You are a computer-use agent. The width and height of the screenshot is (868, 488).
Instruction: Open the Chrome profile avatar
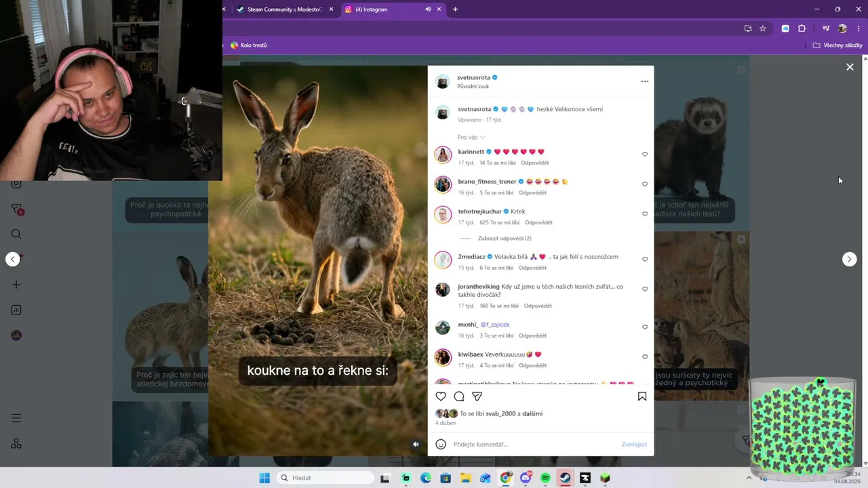click(842, 28)
